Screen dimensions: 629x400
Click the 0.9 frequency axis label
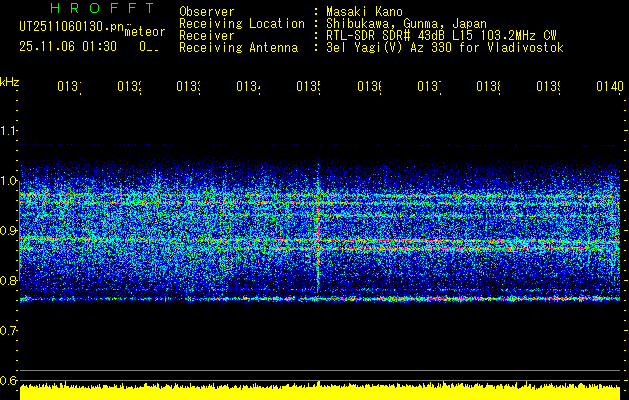[9, 231]
